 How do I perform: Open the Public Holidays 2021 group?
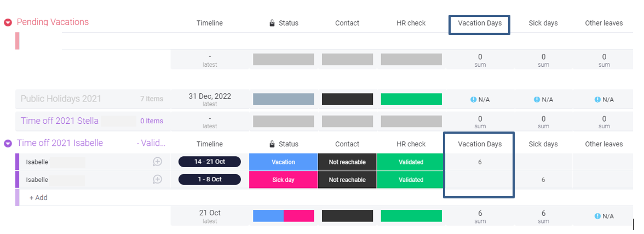click(61, 99)
